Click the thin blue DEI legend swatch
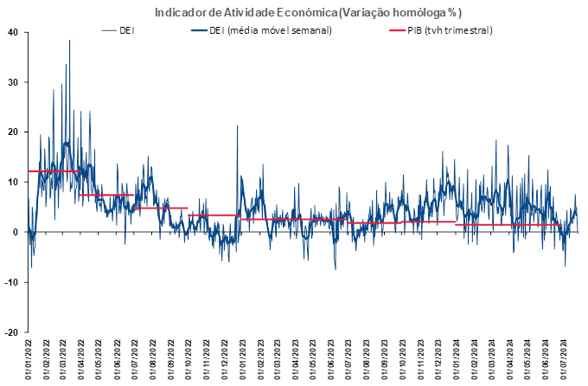This screenshot has width=588, height=386. (110, 30)
